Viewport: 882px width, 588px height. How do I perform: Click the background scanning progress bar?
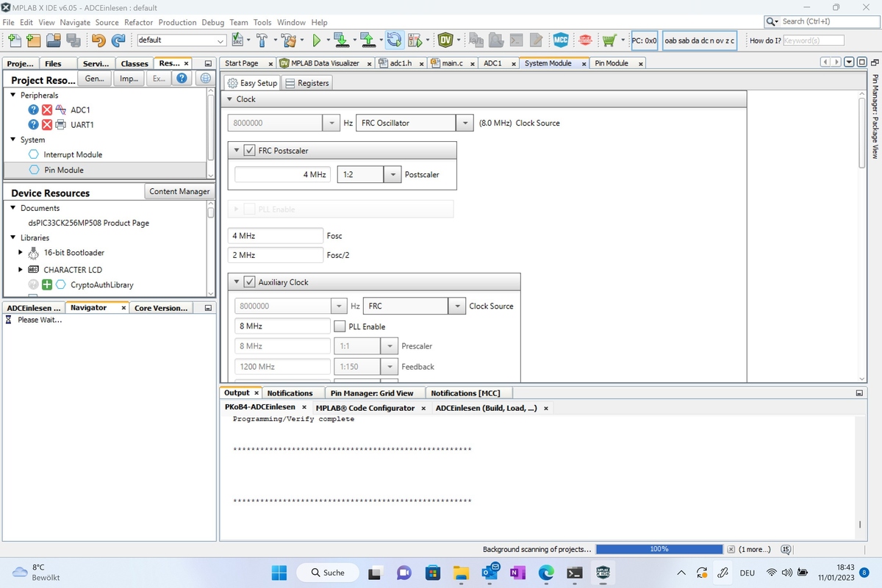click(659, 549)
